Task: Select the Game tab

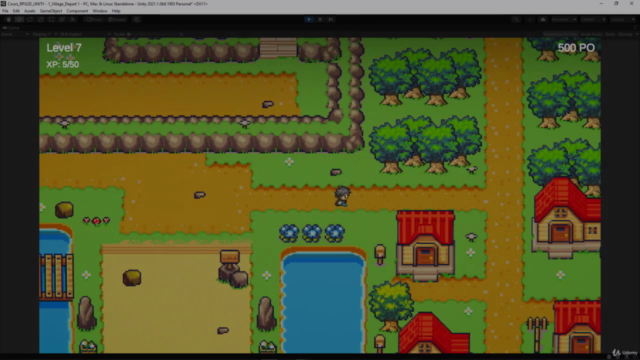Action: pos(11,28)
